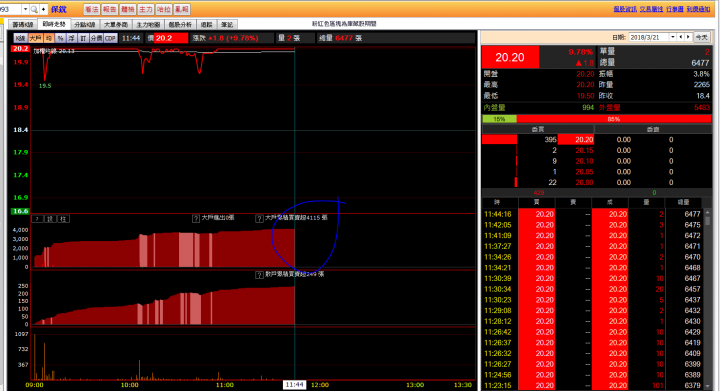
Task: Click the plus add-stock icon in header
Action: [x=44, y=9]
